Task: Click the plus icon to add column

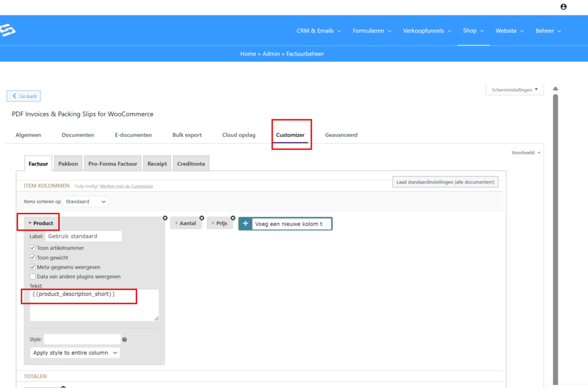Action: point(245,224)
